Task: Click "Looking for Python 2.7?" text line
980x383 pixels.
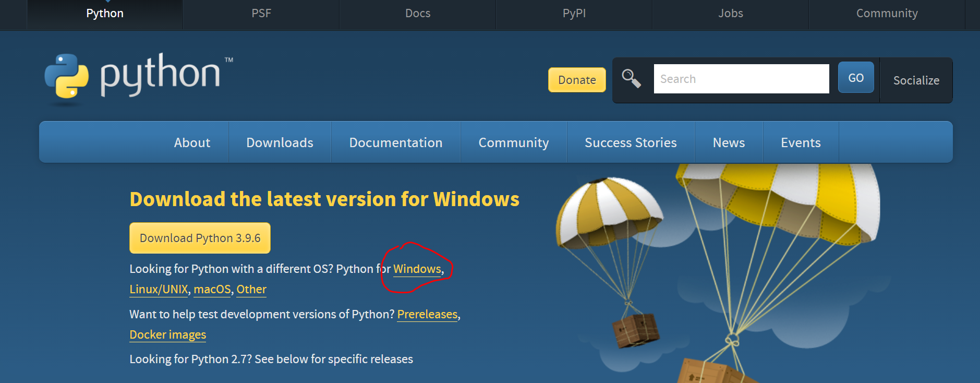Action: click(271, 359)
